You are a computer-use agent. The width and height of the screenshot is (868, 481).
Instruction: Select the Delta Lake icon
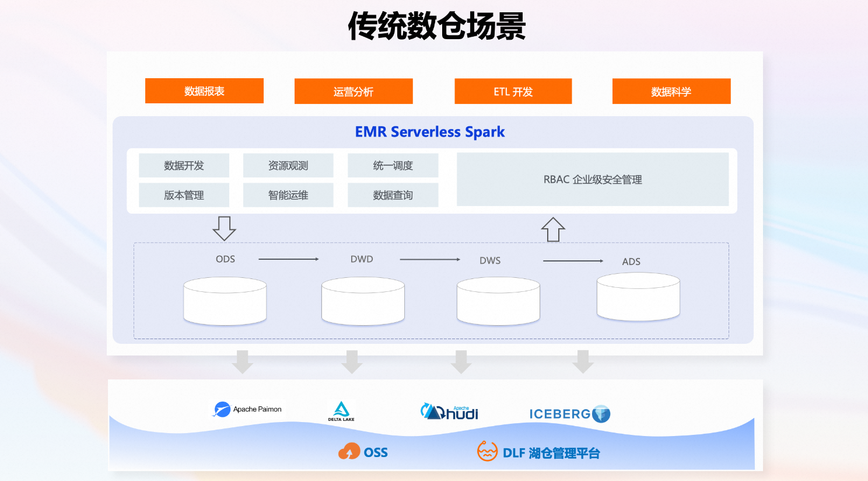click(341, 411)
